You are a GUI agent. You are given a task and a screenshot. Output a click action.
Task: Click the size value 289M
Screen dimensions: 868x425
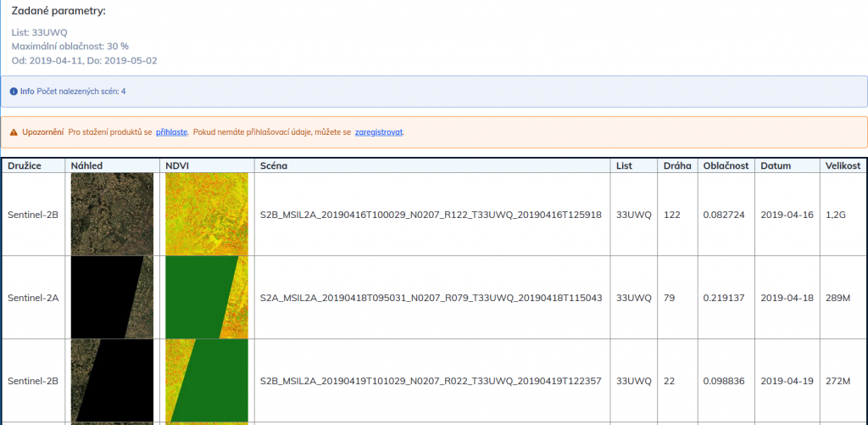pos(838,298)
